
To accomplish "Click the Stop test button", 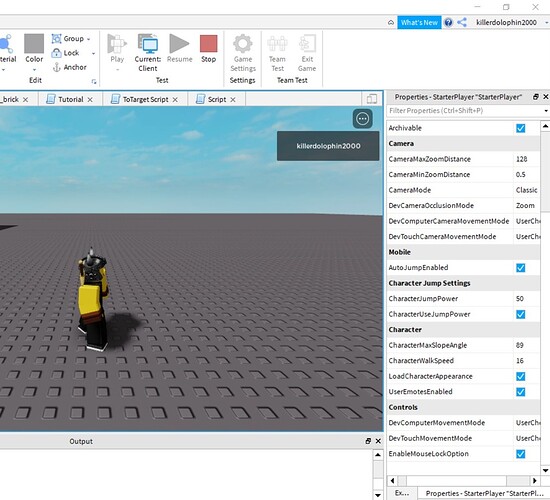I will 208,44.
